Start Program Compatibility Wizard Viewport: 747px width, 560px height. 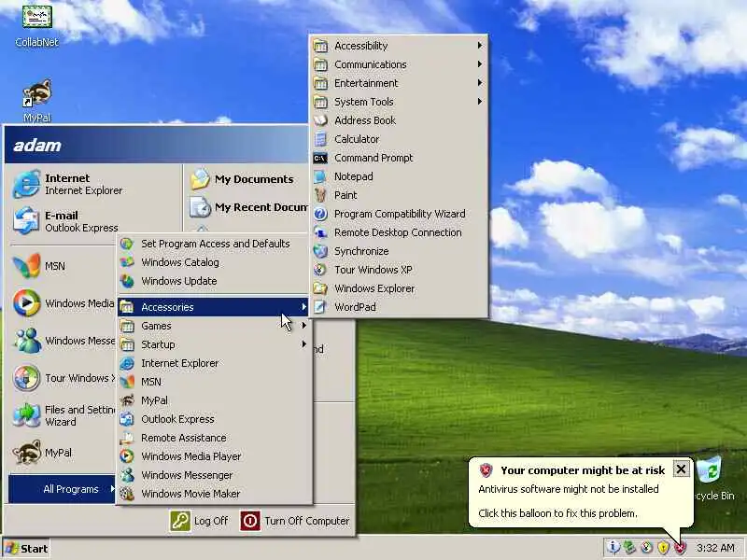(x=400, y=214)
